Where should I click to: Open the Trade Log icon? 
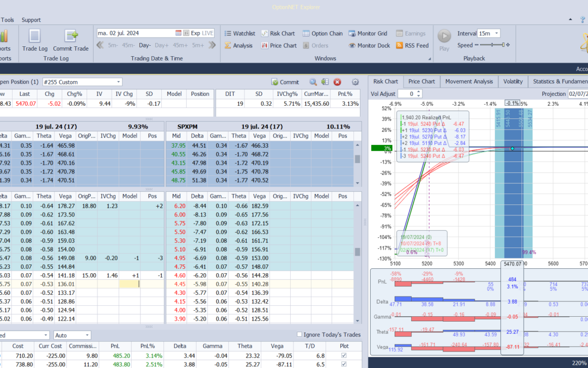coord(35,40)
